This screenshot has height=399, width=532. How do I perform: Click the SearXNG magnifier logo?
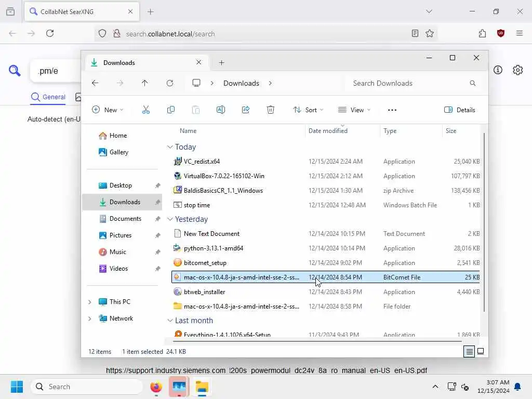pyautogui.click(x=15, y=71)
